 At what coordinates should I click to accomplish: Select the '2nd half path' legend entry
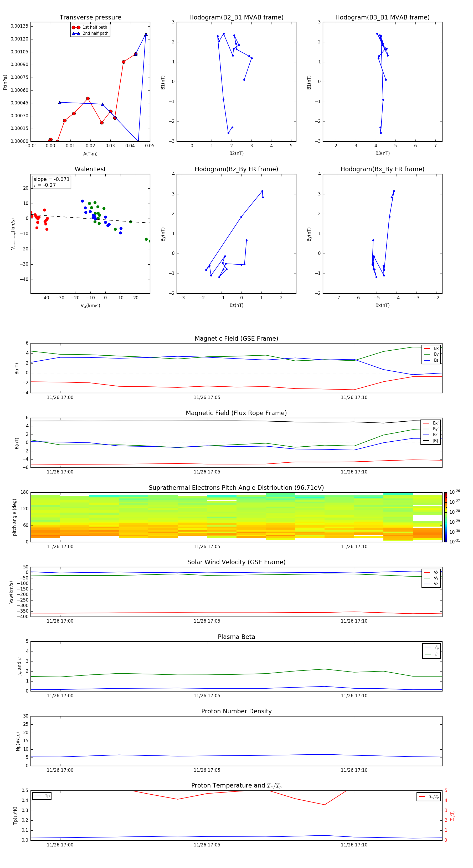pyautogui.click(x=90, y=33)
